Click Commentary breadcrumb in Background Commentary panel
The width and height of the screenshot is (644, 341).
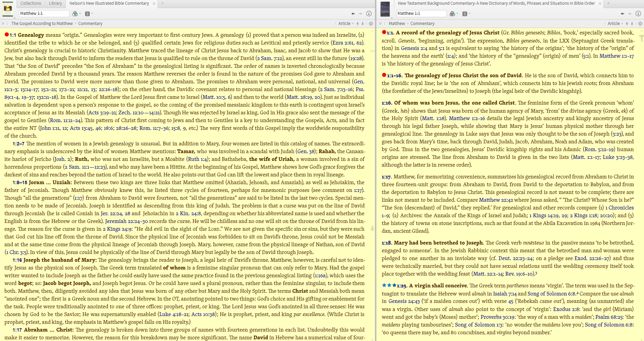tap(422, 24)
